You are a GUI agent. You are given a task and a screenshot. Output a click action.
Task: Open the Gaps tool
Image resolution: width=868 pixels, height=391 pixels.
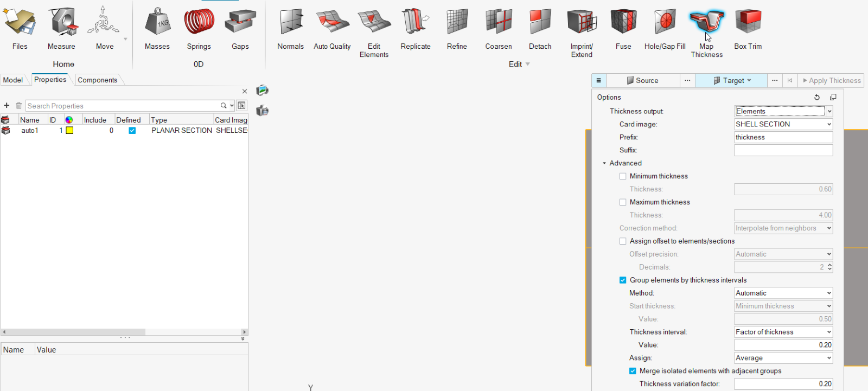(x=240, y=28)
